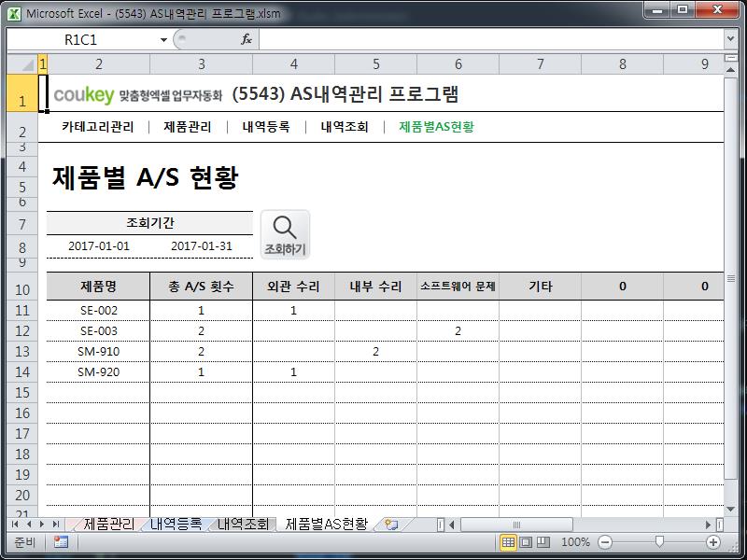Click the horizontal scrollbar thumb
The image size is (747, 560).
click(516, 525)
